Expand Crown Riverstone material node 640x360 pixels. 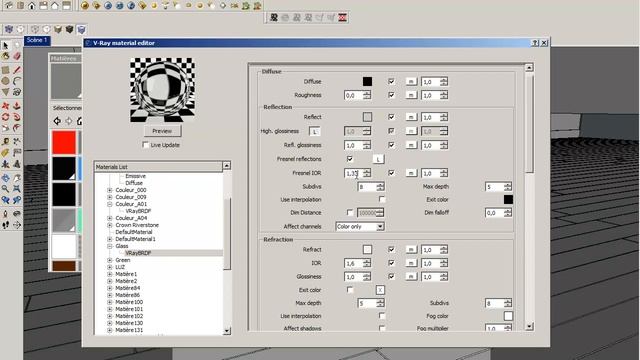coord(109,225)
